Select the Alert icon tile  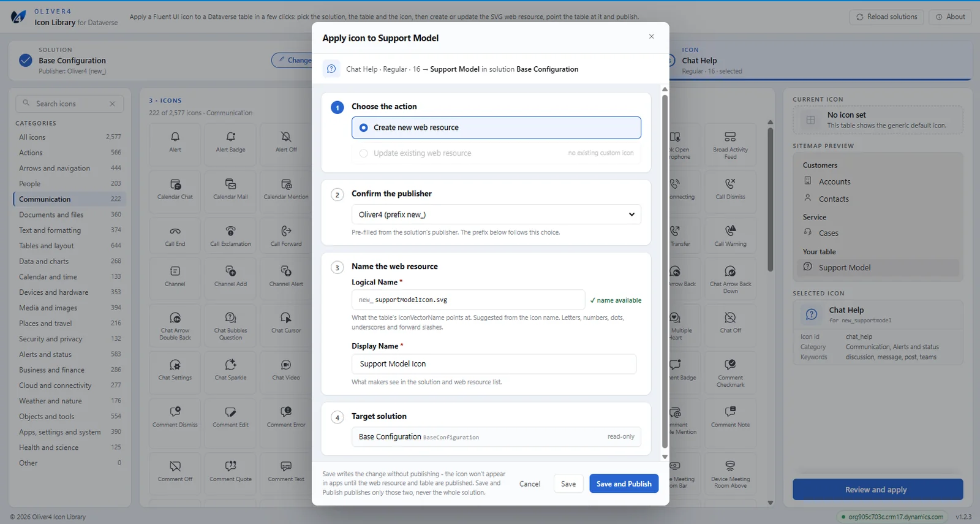coord(175,145)
